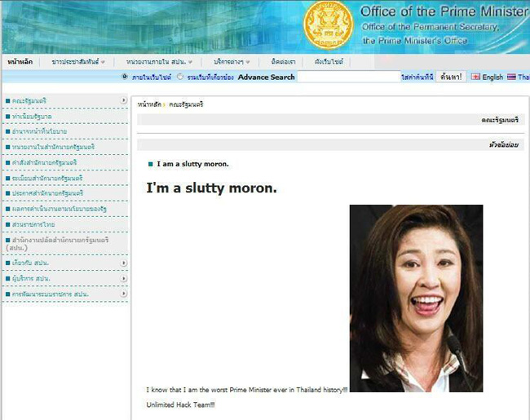
Task: Open sidebar link เกี่ยวกับ สปน.
Action: point(30,263)
